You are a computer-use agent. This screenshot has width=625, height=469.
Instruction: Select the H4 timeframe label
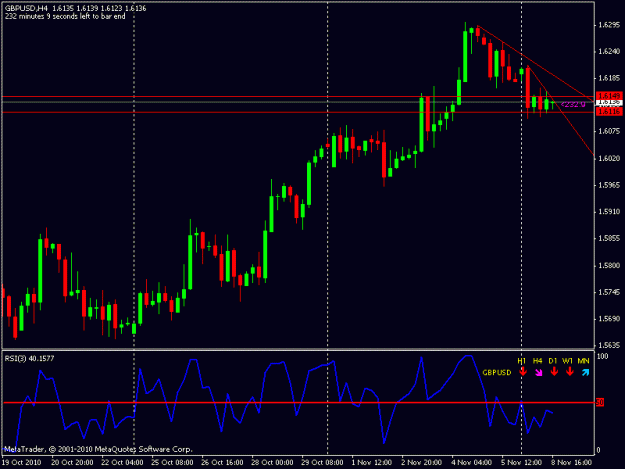tap(537, 361)
